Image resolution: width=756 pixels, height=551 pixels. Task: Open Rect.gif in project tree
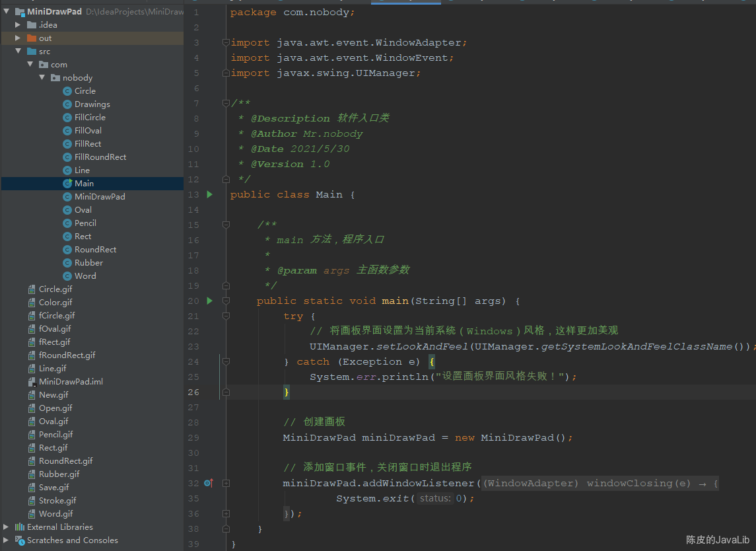pyautogui.click(x=53, y=448)
